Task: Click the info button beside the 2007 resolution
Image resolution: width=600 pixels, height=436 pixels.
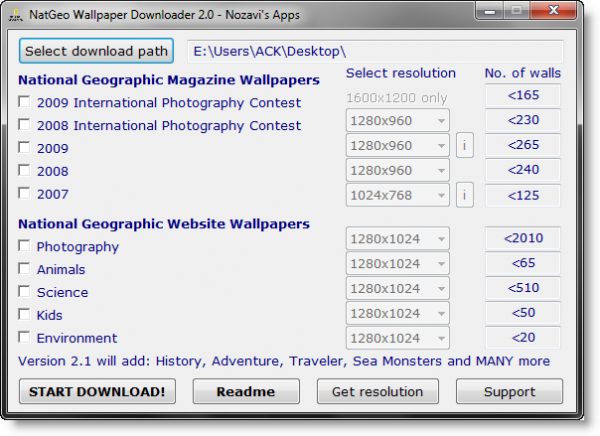Action: tap(465, 195)
